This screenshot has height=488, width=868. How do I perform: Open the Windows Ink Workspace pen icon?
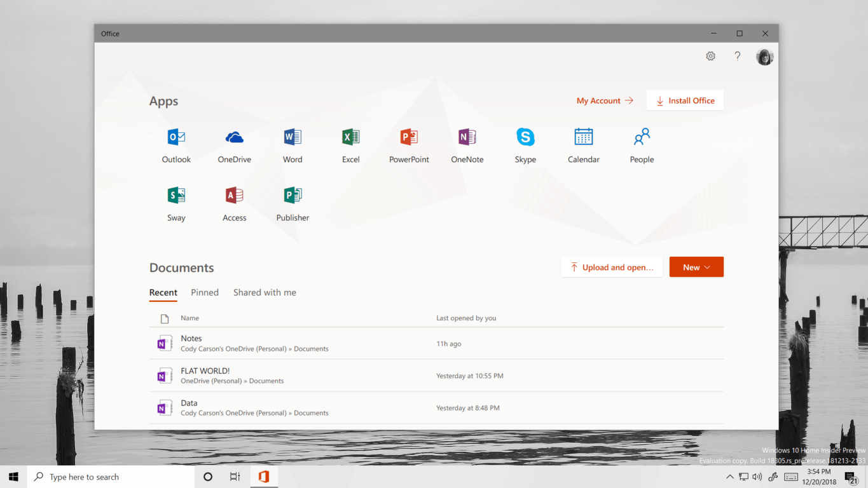pyautogui.click(x=773, y=477)
